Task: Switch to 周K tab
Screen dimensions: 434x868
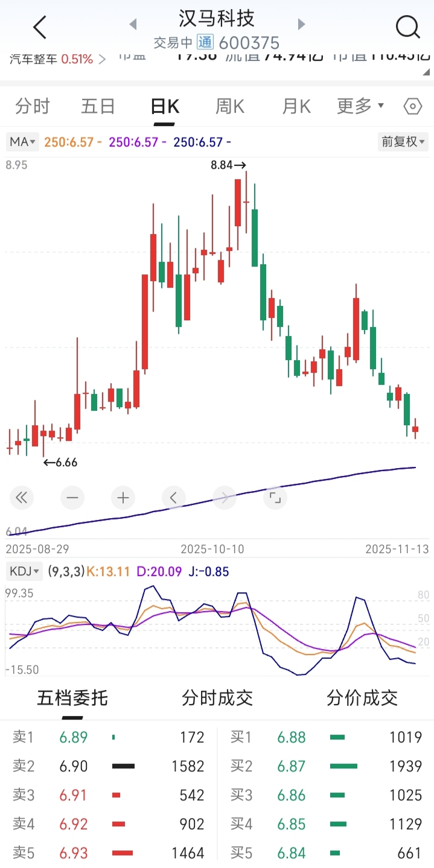Action: tap(230, 106)
